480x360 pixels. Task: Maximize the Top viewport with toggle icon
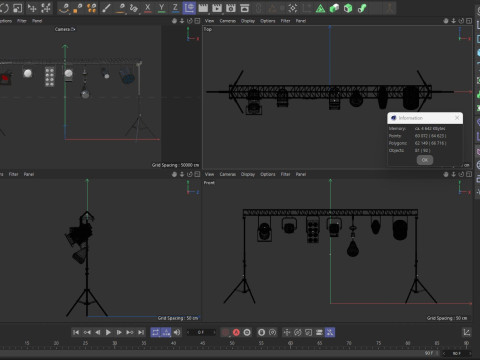[x=469, y=21]
